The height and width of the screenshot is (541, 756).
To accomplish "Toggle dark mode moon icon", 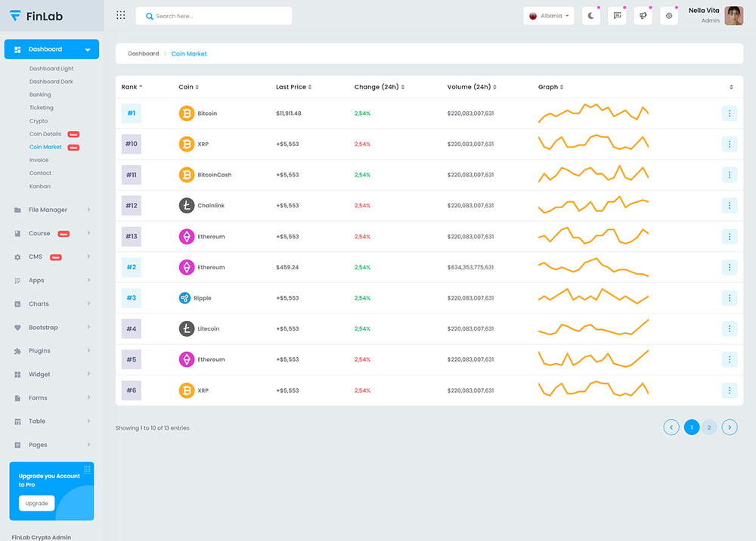I will [591, 16].
